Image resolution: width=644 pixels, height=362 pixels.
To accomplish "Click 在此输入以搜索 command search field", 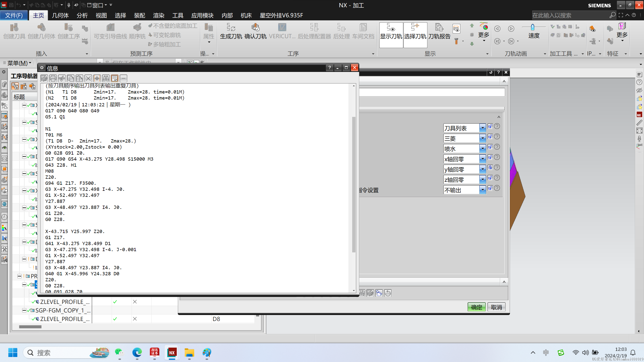I will point(570,15).
